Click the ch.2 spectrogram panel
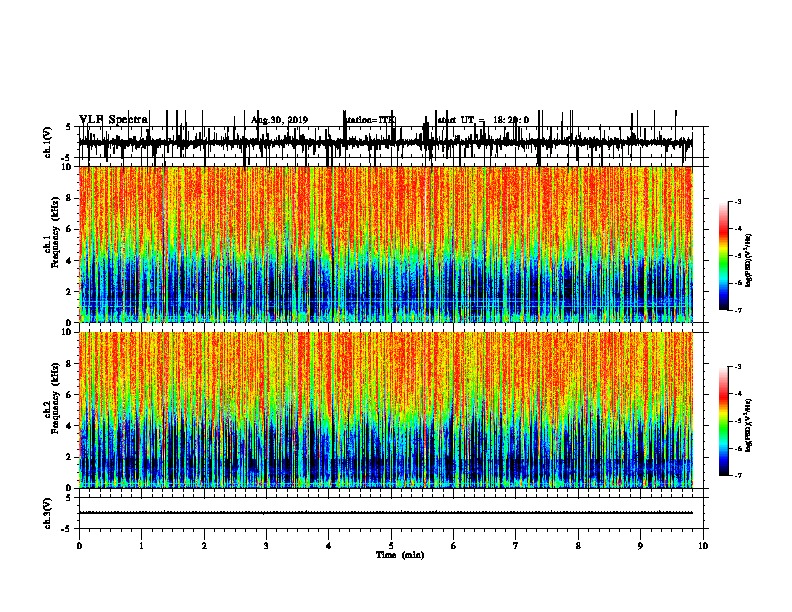The width and height of the screenshot is (792, 612). [385, 410]
